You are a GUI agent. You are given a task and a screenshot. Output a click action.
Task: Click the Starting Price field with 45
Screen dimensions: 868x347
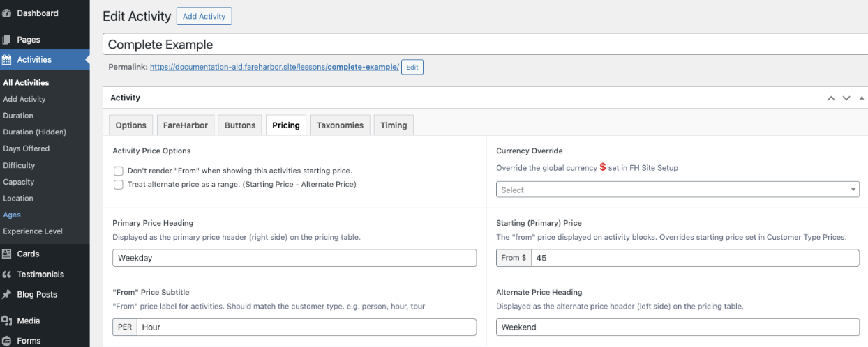[x=695, y=258]
